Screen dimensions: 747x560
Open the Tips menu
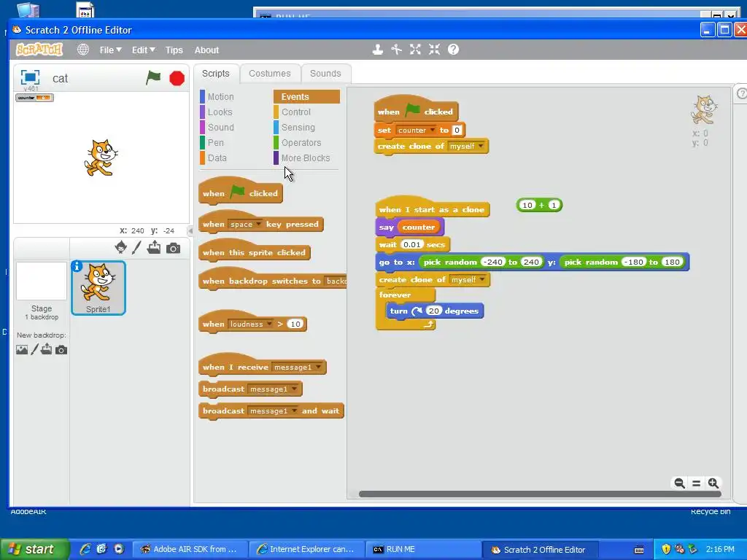click(174, 50)
